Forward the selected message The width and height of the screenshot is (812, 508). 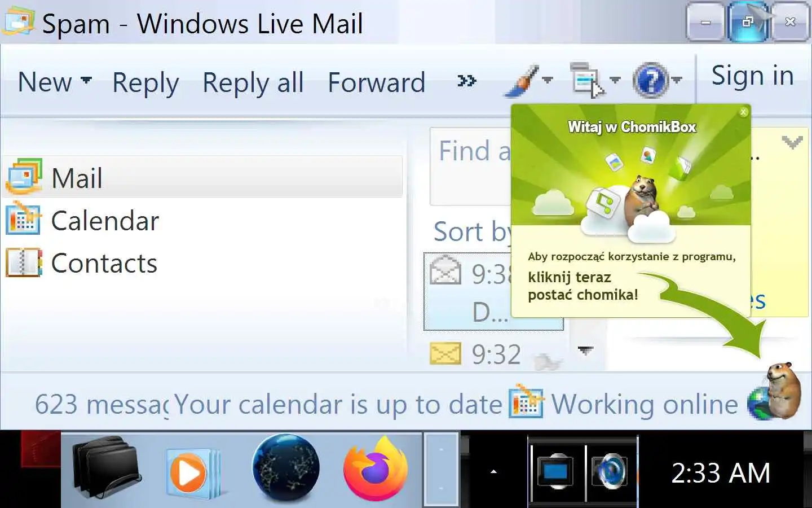[376, 82]
